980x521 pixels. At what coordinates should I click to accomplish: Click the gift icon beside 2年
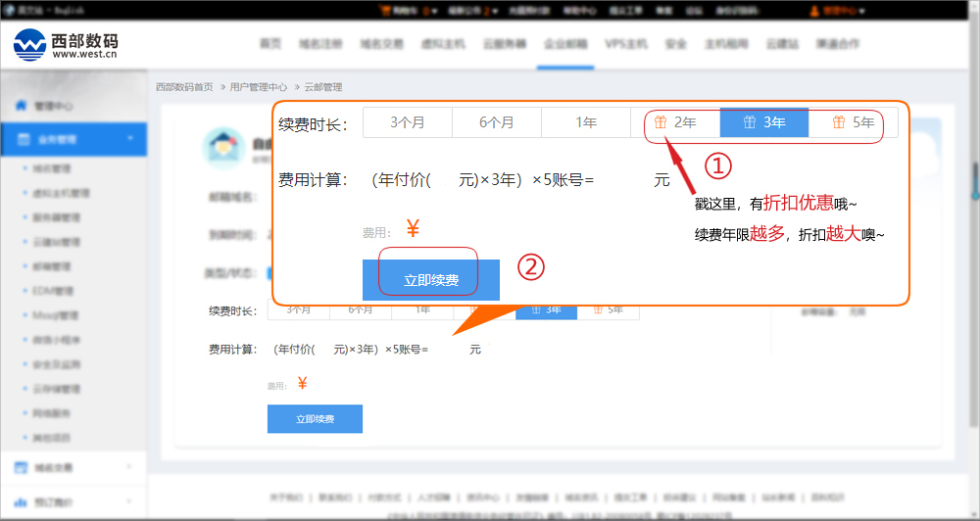(661, 122)
